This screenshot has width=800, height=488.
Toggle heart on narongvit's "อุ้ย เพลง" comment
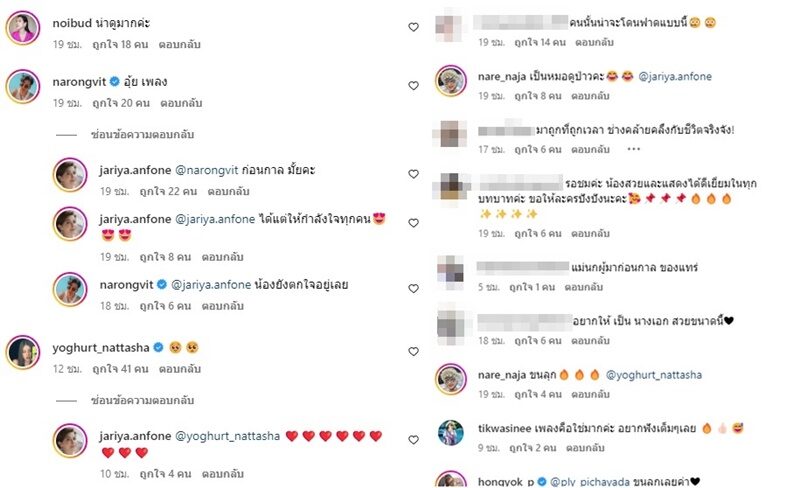tap(413, 85)
